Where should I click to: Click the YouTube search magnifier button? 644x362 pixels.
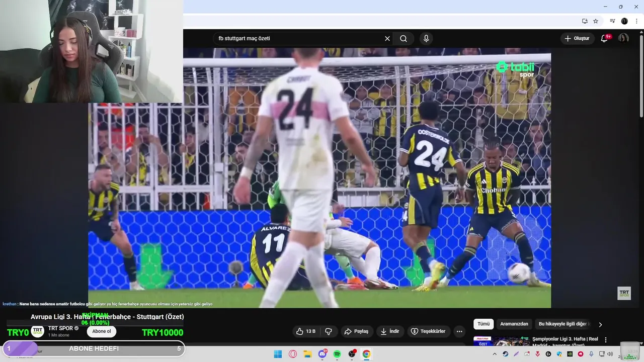tap(404, 39)
